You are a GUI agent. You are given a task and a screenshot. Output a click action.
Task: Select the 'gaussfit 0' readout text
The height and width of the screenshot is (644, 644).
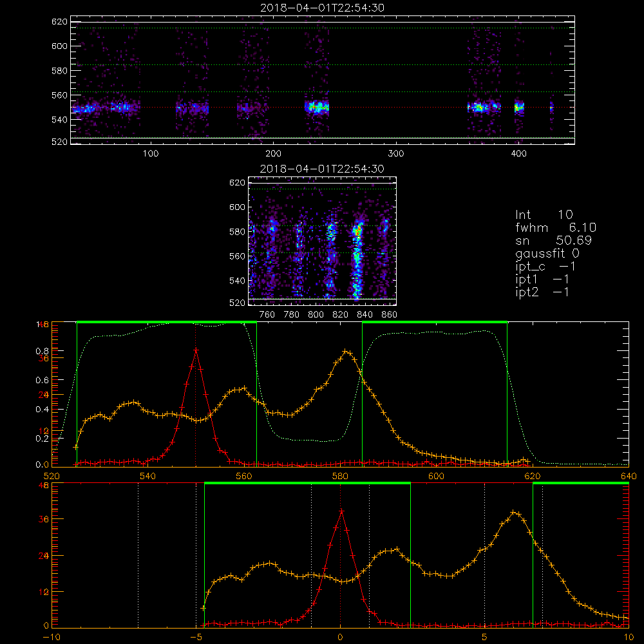tap(547, 253)
